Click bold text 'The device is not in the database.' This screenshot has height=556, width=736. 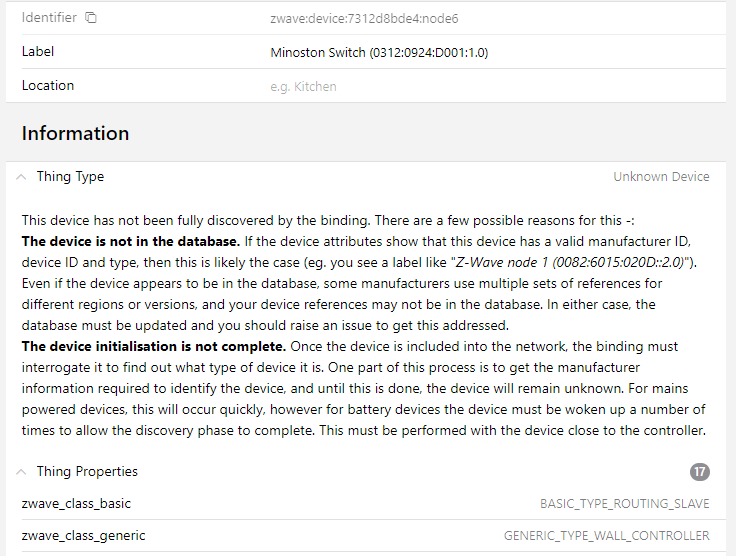pos(130,241)
